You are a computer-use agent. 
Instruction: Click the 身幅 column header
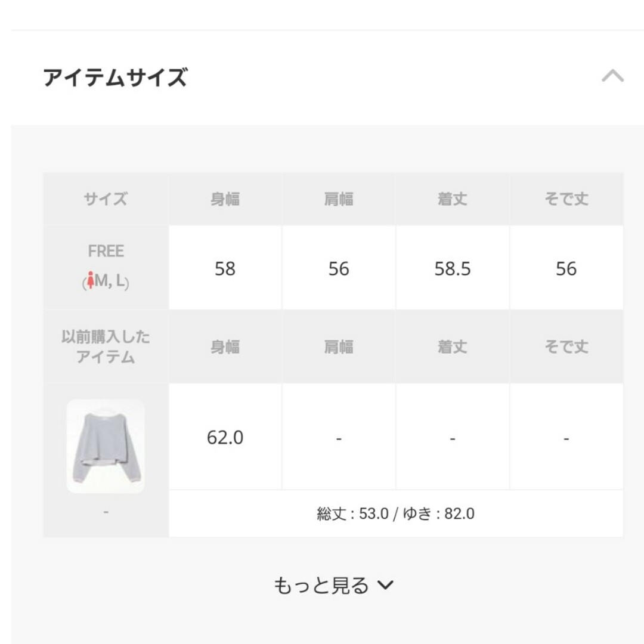click(x=225, y=199)
